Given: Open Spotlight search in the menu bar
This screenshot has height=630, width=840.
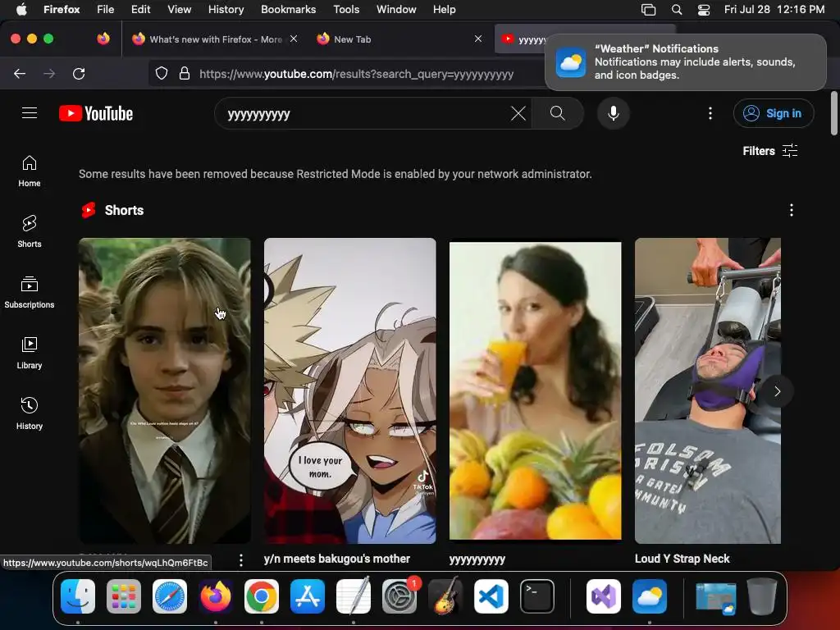Looking at the screenshot, I should (677, 9).
